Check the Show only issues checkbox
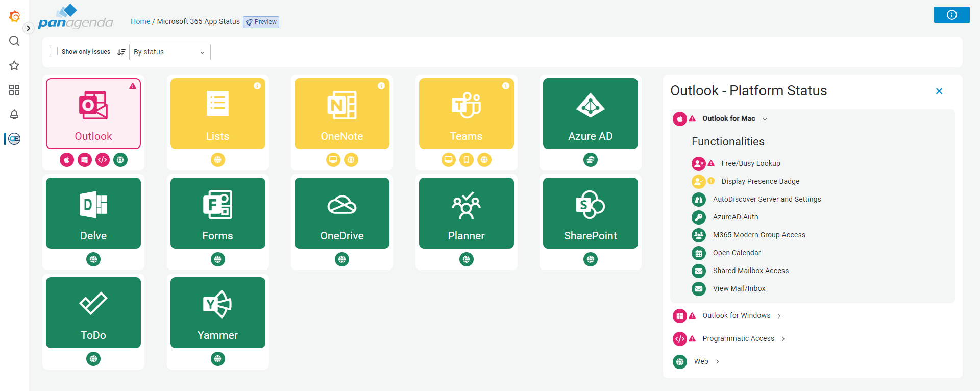The image size is (980, 391). click(54, 51)
